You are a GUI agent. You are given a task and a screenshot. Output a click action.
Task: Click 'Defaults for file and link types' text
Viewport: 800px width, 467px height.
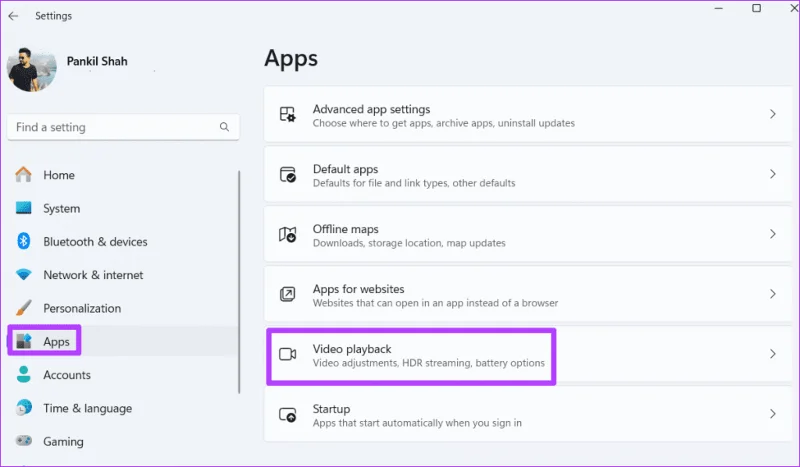pos(414,183)
